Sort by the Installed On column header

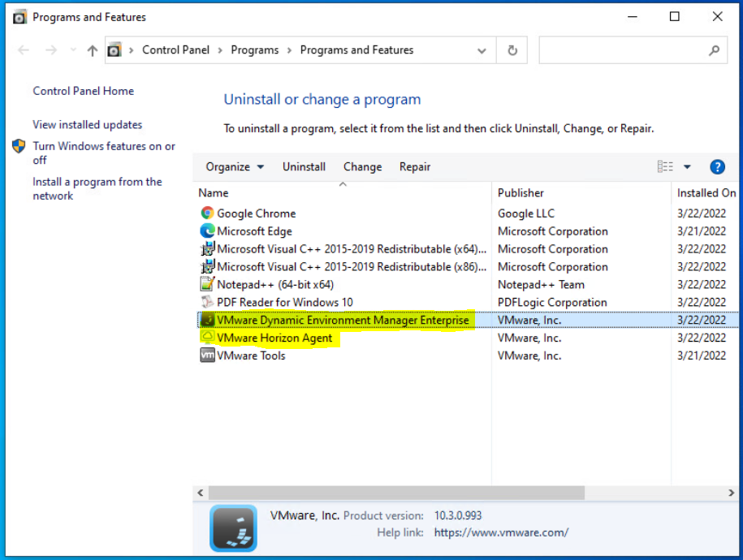(706, 193)
